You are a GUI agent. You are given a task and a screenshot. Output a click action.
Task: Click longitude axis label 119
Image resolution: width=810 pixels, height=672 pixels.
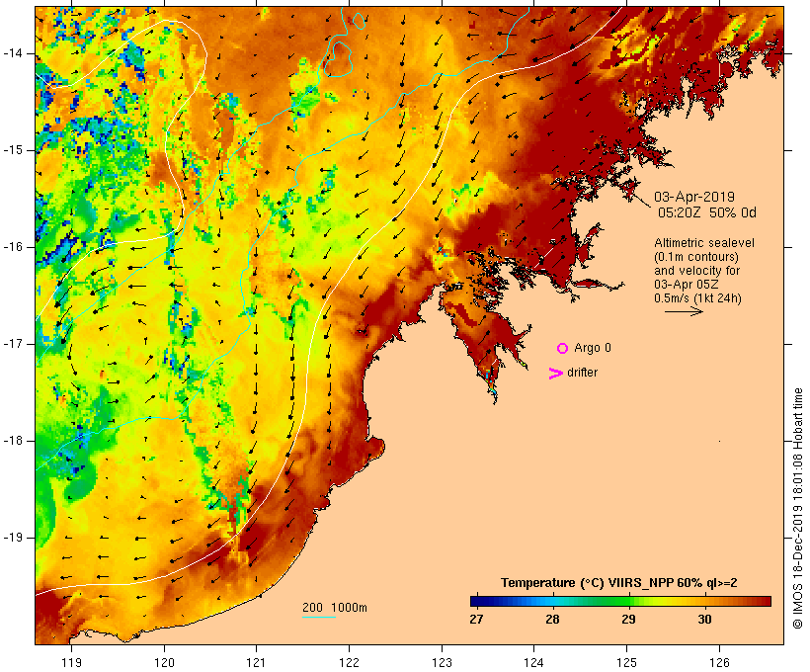pyautogui.click(x=71, y=662)
